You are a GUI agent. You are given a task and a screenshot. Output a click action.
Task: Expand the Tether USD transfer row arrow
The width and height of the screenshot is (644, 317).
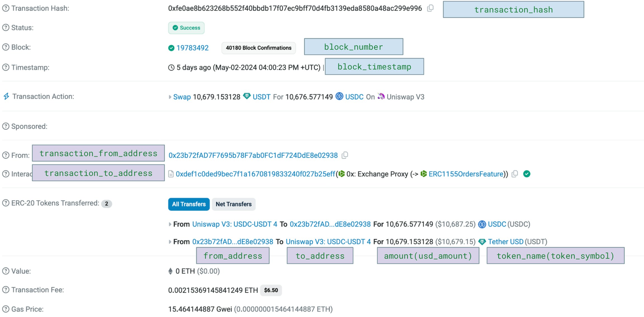coord(170,242)
